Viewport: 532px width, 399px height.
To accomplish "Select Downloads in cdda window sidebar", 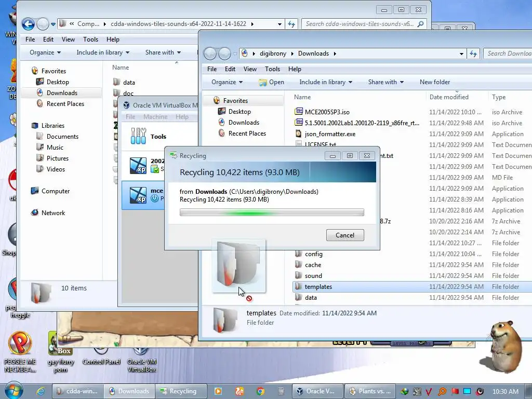I will (x=62, y=92).
